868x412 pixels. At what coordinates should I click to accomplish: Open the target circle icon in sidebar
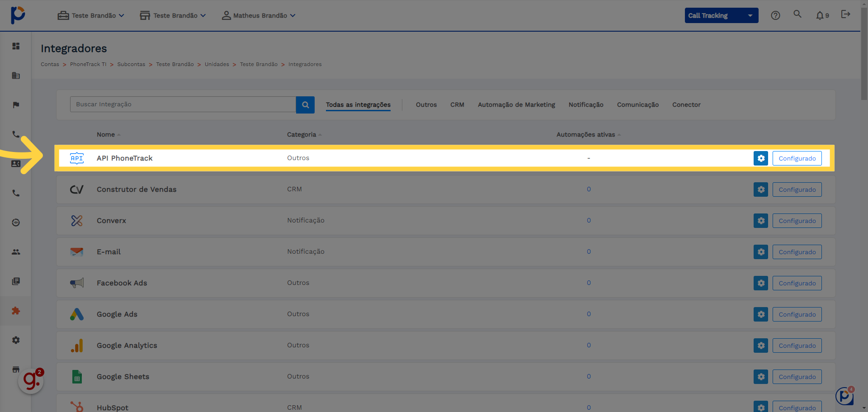pos(16,223)
